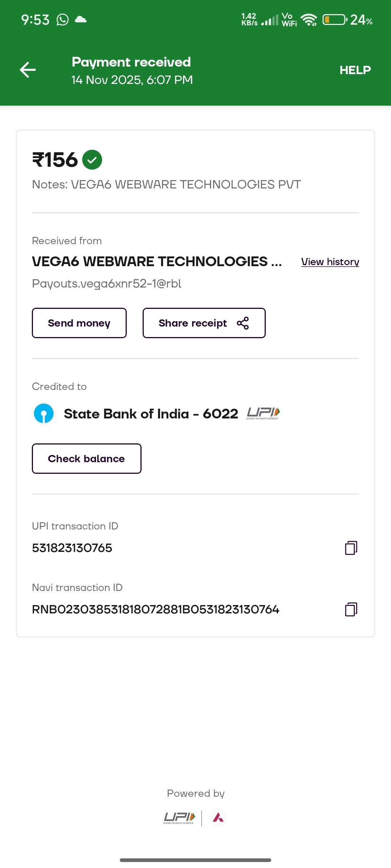Tap the Axis logo in footer
Screen dimensions: 391x868
point(218,817)
